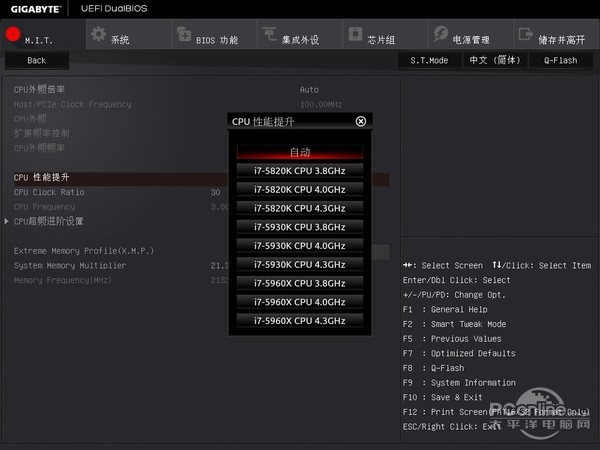Select the 扩展频率控制 row
Screen dimensions: 600x450
120,134
